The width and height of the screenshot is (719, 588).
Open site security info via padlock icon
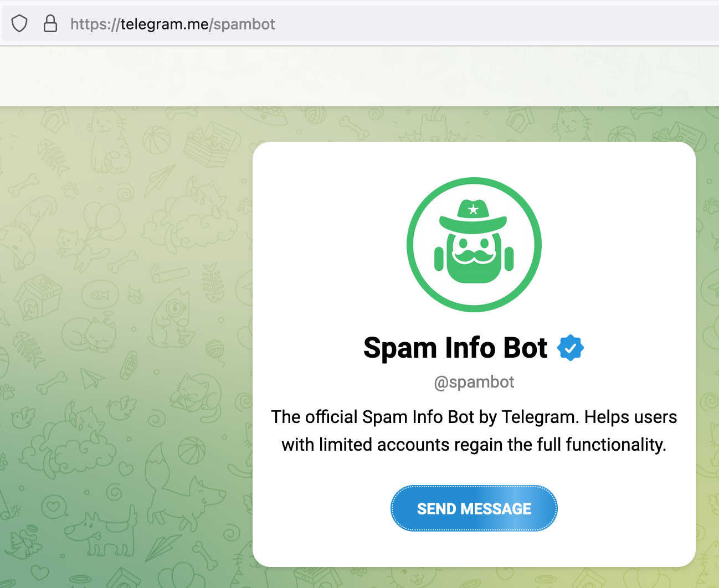pos(50,24)
